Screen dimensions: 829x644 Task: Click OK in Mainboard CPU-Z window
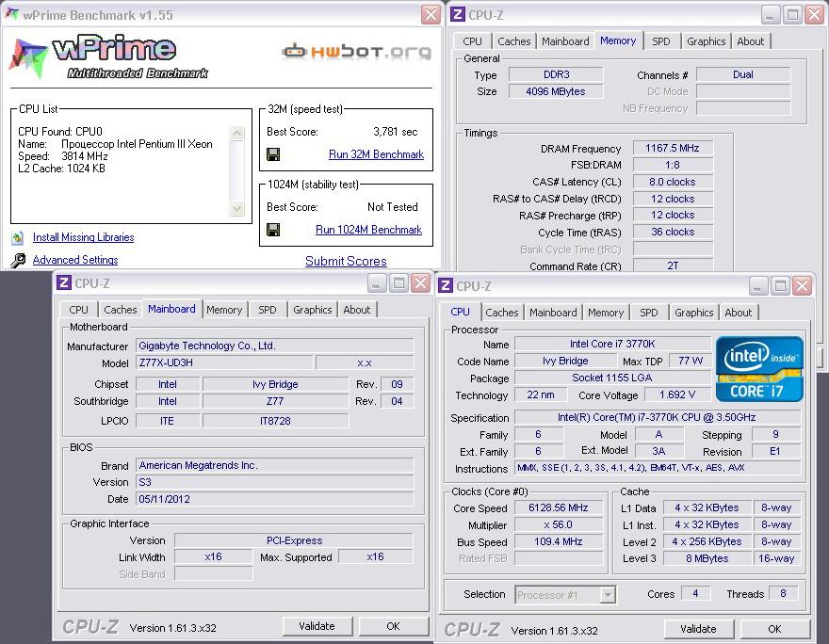[393, 626]
